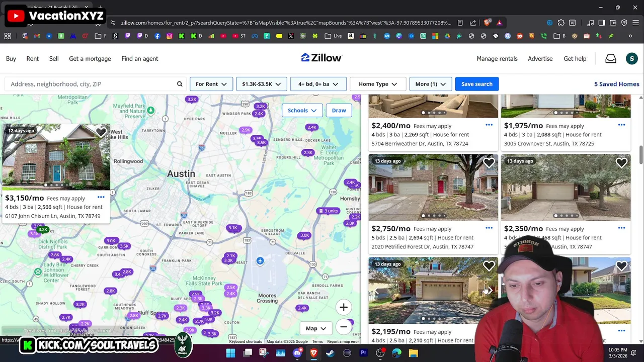644x362 pixels.
Task: Open the Sell menu
Action: [x=54, y=59]
